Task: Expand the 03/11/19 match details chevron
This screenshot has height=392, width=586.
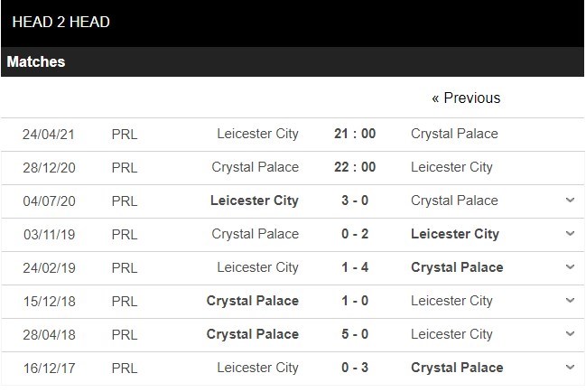Action: (x=570, y=234)
